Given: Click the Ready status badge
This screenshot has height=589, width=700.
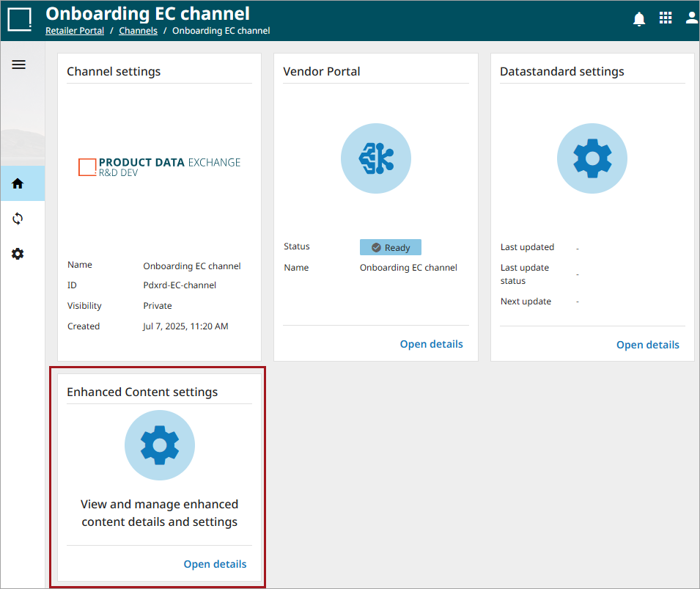Looking at the screenshot, I should tap(391, 248).
